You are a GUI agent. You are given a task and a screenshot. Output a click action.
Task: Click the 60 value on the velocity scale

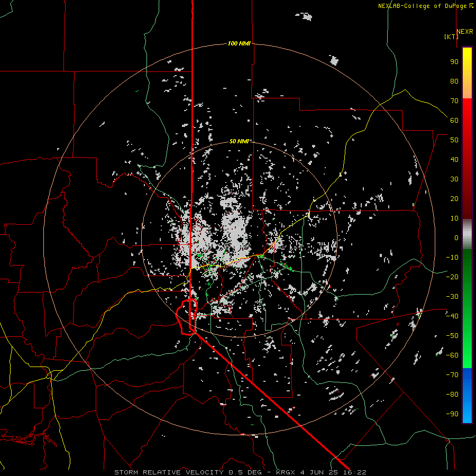click(x=454, y=120)
